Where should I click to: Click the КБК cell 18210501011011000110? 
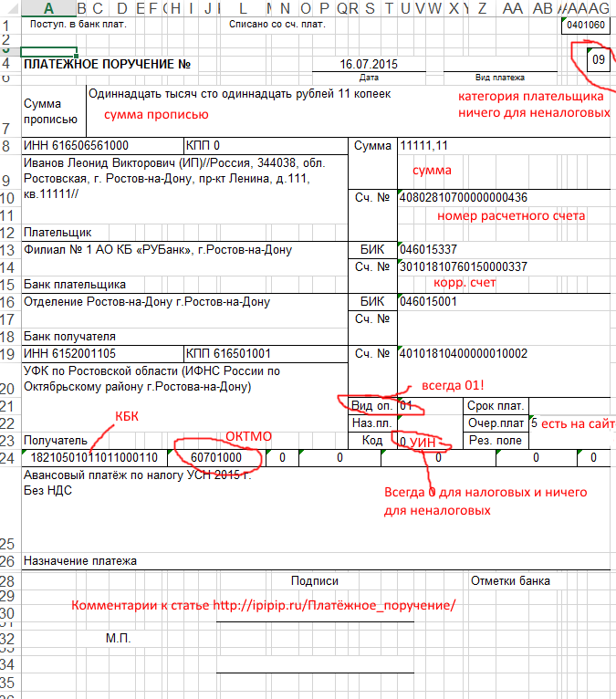click(x=95, y=458)
